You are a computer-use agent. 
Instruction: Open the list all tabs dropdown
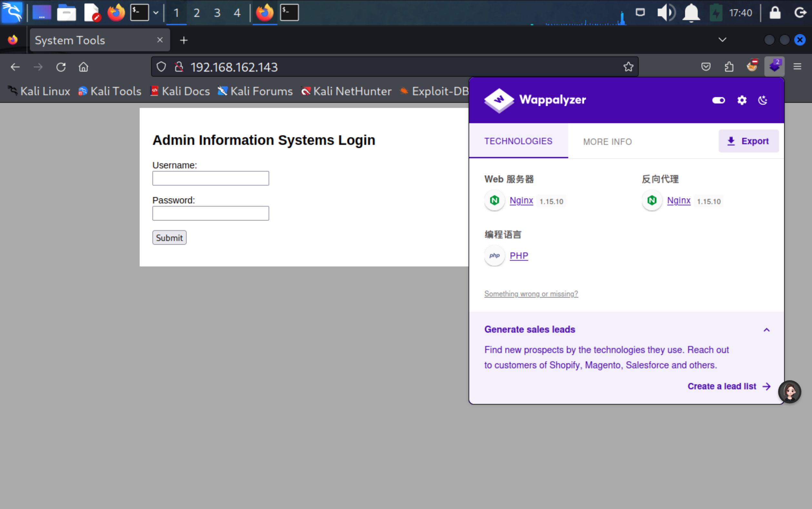(722, 40)
